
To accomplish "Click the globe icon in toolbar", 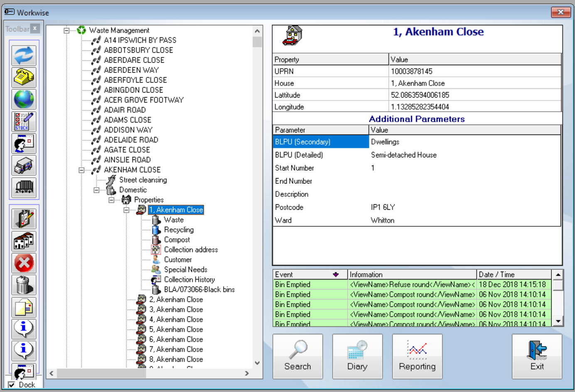I will point(24,100).
